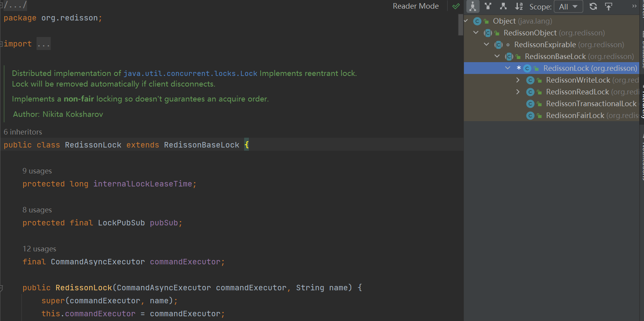The image size is (644, 321).
Task: Click the internalLockLeaseTime field name
Action: (143, 184)
